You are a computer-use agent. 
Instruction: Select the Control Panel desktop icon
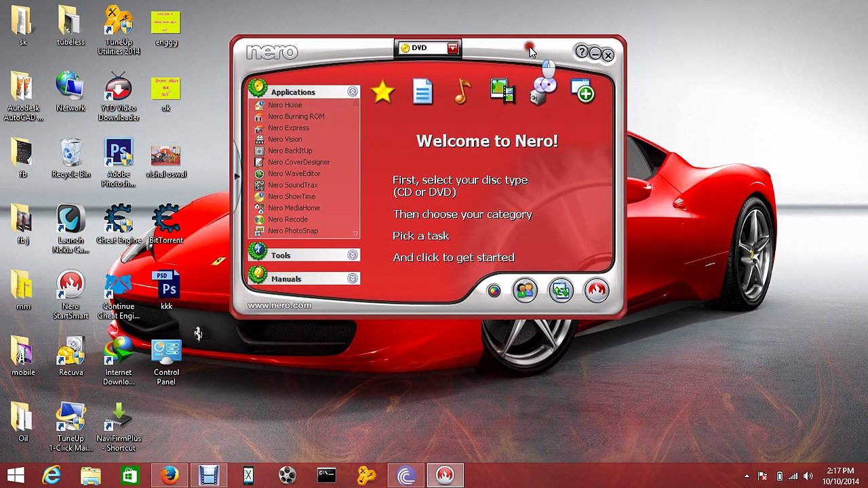166,361
